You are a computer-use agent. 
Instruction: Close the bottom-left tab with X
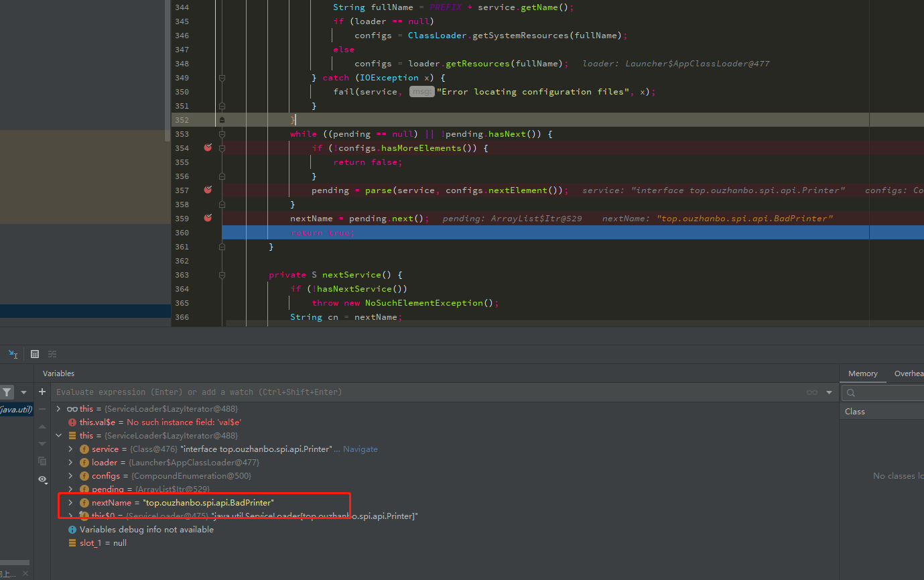pos(25,575)
